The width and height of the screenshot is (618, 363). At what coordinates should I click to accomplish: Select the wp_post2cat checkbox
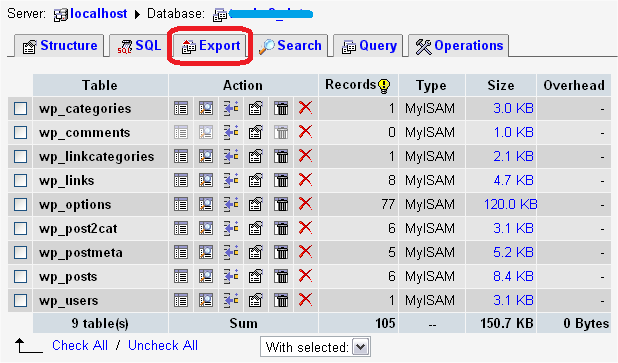20,229
